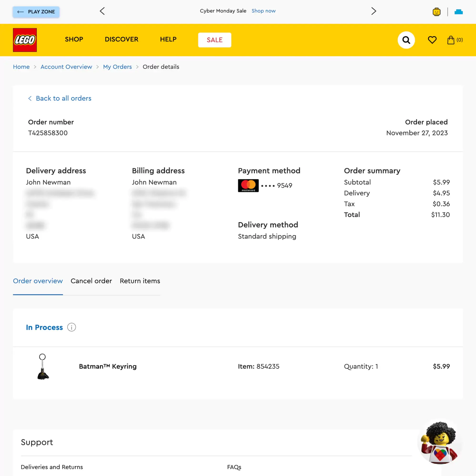Image resolution: width=476 pixels, height=476 pixels.
Task: Switch to Return items tab
Action: coord(140,281)
